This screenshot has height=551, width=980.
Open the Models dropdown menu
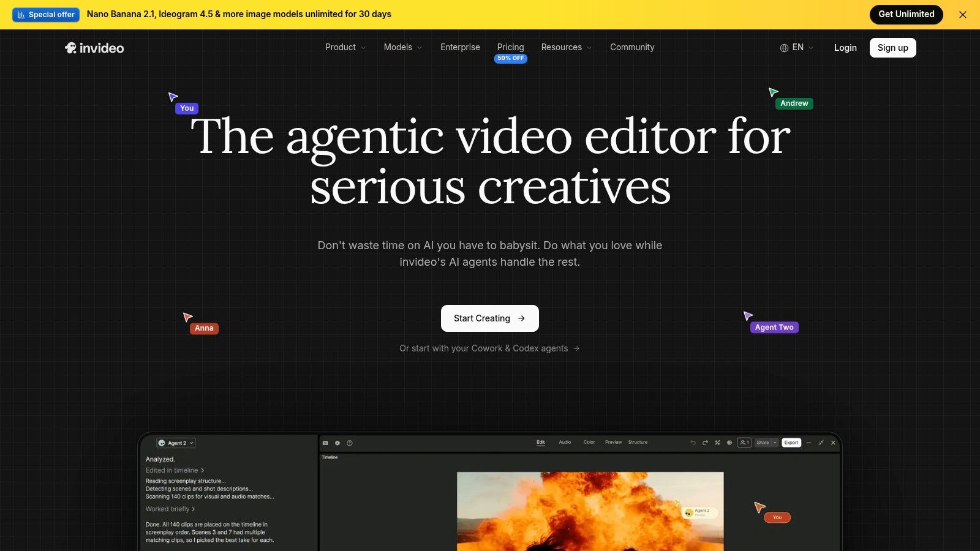(403, 47)
